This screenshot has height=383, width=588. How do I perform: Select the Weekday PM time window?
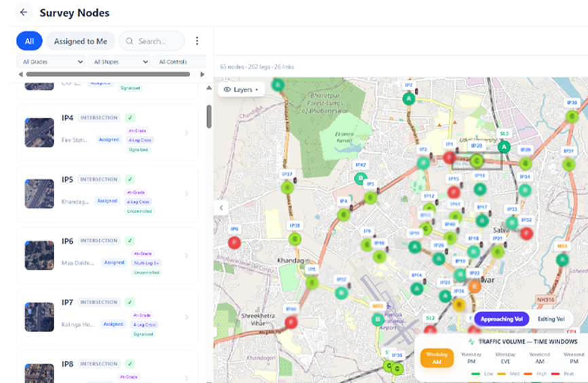click(x=471, y=358)
